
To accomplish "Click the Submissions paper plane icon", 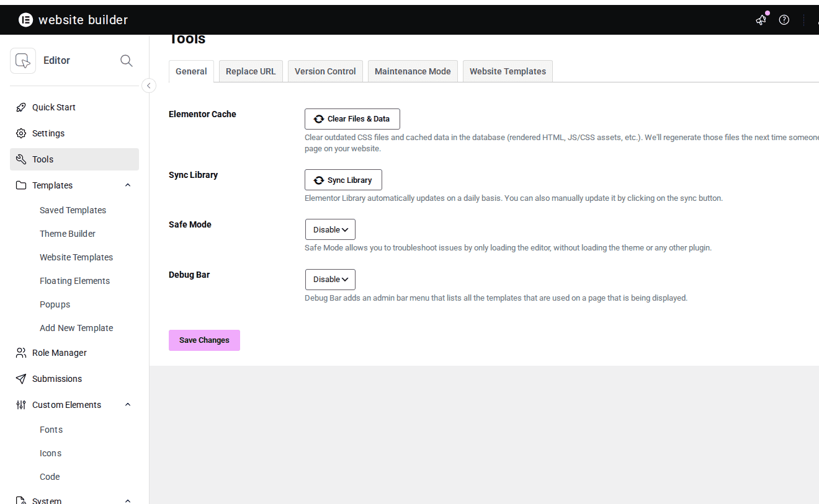I will [x=21, y=379].
